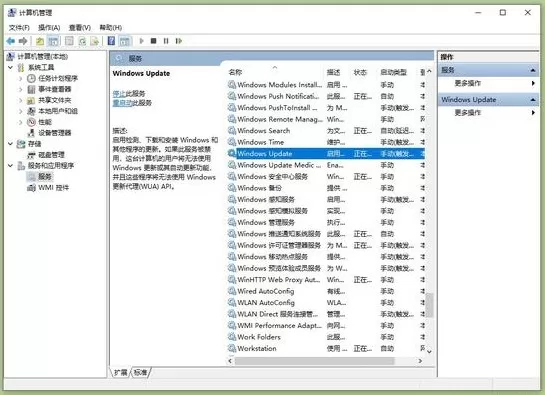This screenshot has width=545, height=395.
Task: Switch to the 标准 tab
Action: 140,372
